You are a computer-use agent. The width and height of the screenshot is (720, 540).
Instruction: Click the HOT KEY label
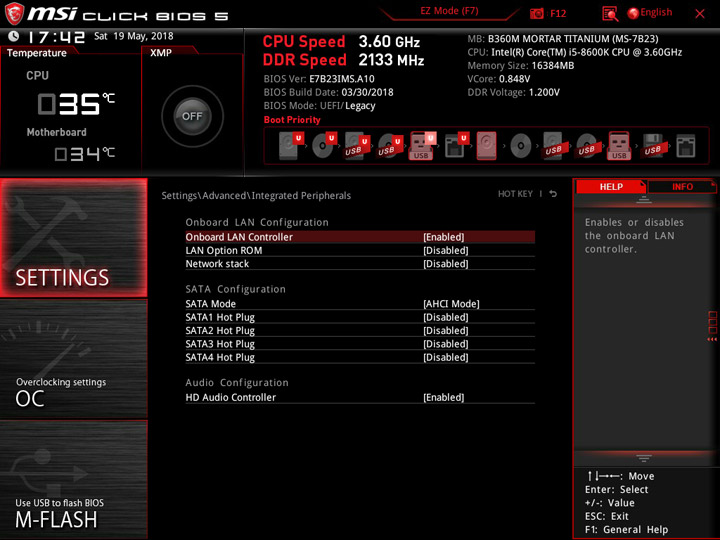pos(515,194)
